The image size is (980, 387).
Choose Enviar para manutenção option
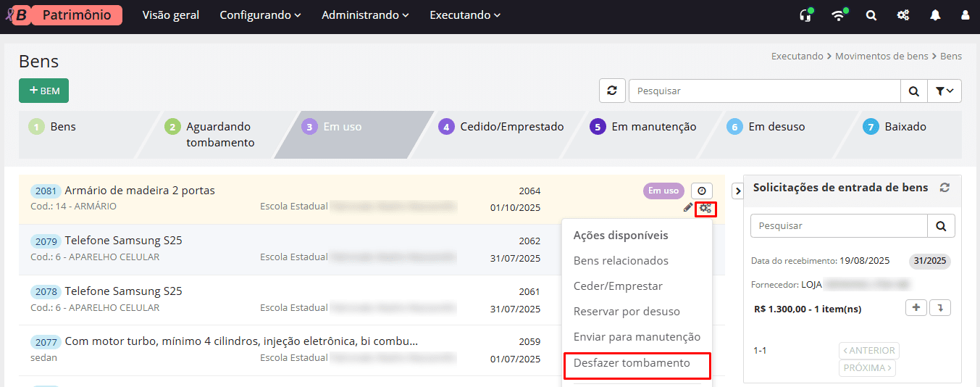637,337
